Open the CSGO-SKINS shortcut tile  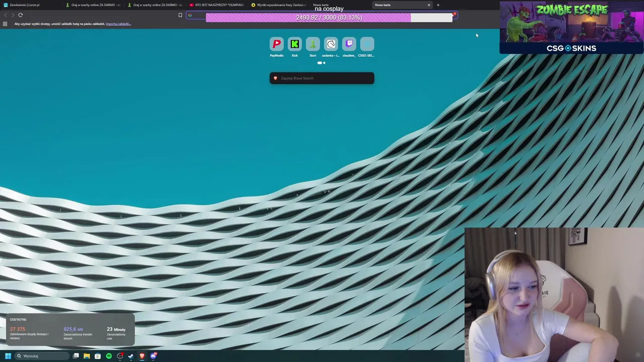pos(367,44)
